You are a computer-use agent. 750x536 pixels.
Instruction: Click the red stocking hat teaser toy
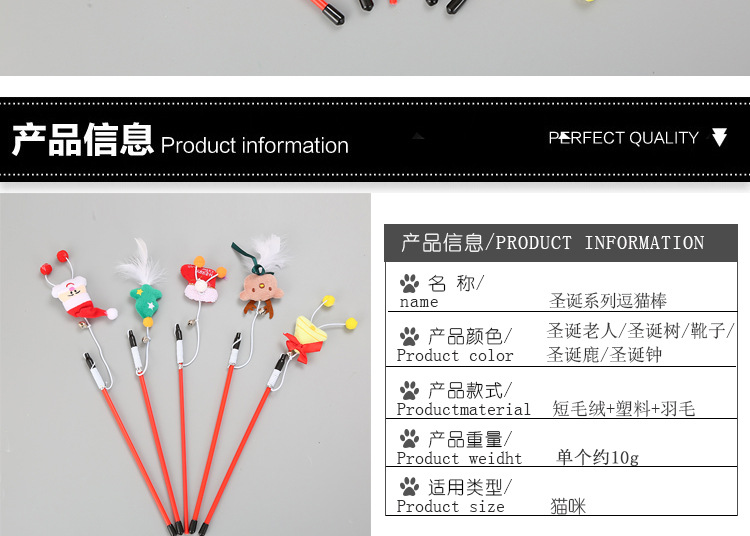pyautogui.click(x=203, y=283)
